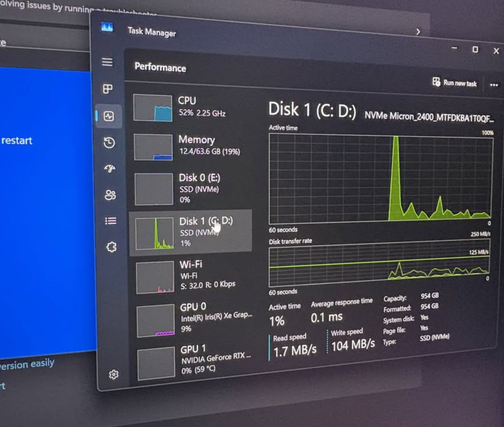
Task: Click the Memory usage mini graph thumbnail
Action: (153, 147)
